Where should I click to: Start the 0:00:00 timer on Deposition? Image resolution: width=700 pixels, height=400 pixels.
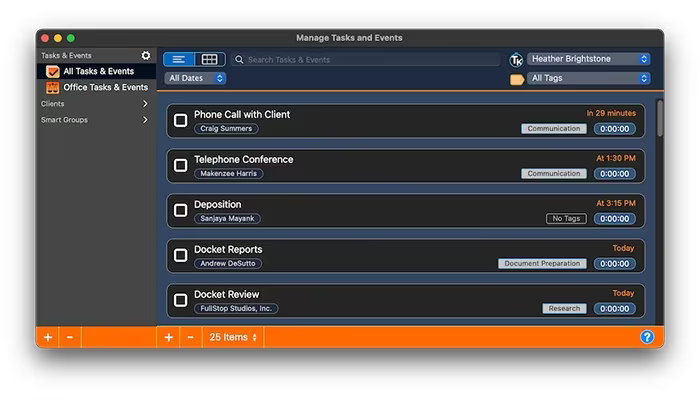click(x=614, y=219)
